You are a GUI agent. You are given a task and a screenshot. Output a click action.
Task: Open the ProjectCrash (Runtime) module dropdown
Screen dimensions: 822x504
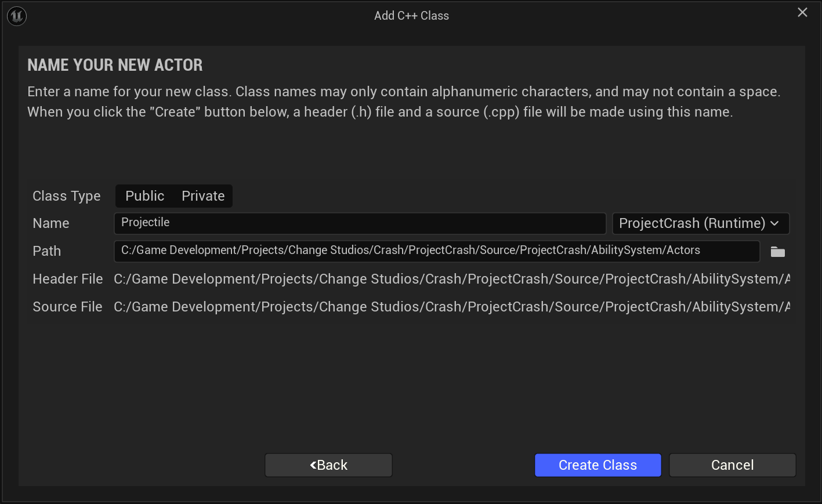(x=701, y=223)
